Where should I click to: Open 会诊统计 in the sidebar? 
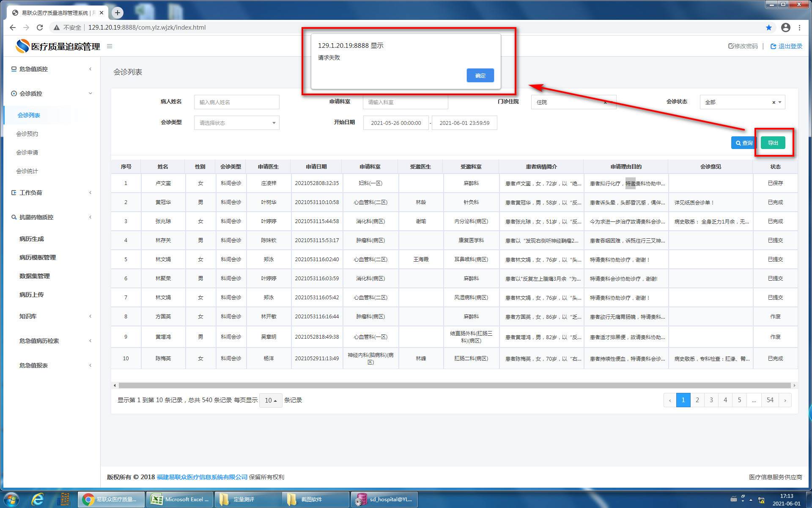click(x=27, y=171)
